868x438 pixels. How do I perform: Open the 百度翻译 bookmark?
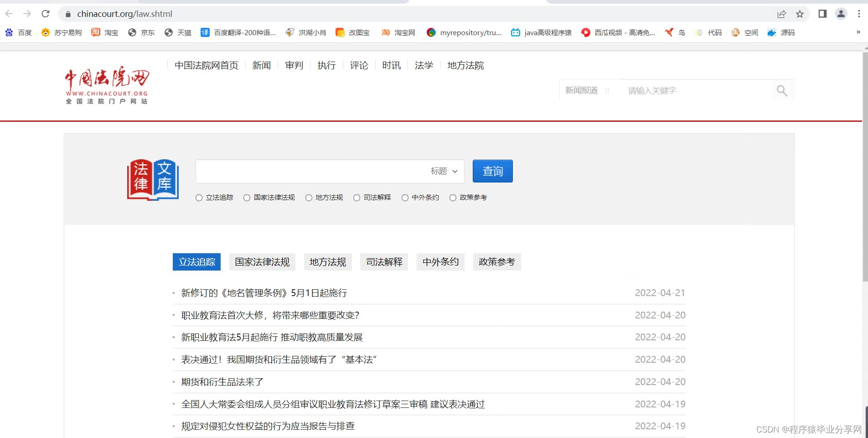pyautogui.click(x=238, y=32)
